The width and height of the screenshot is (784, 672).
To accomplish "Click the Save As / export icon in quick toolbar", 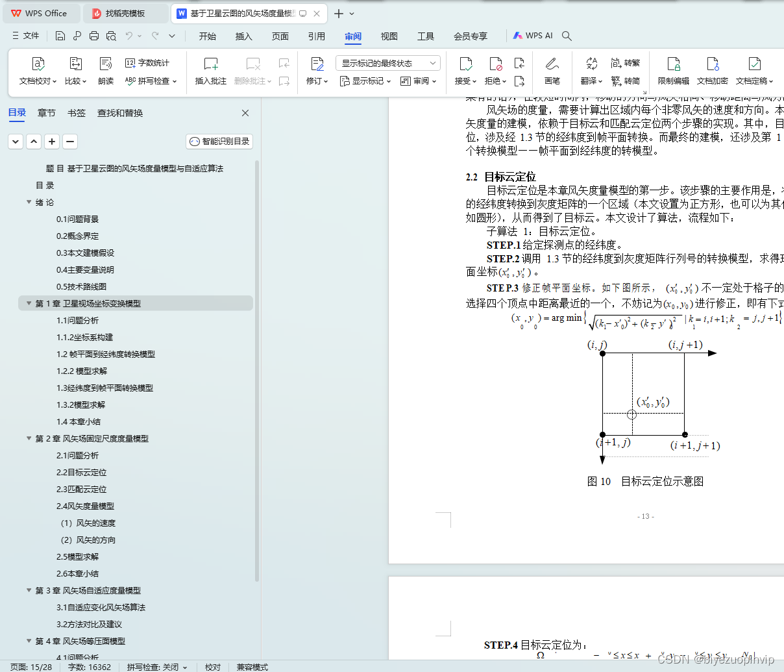I will click(x=77, y=36).
